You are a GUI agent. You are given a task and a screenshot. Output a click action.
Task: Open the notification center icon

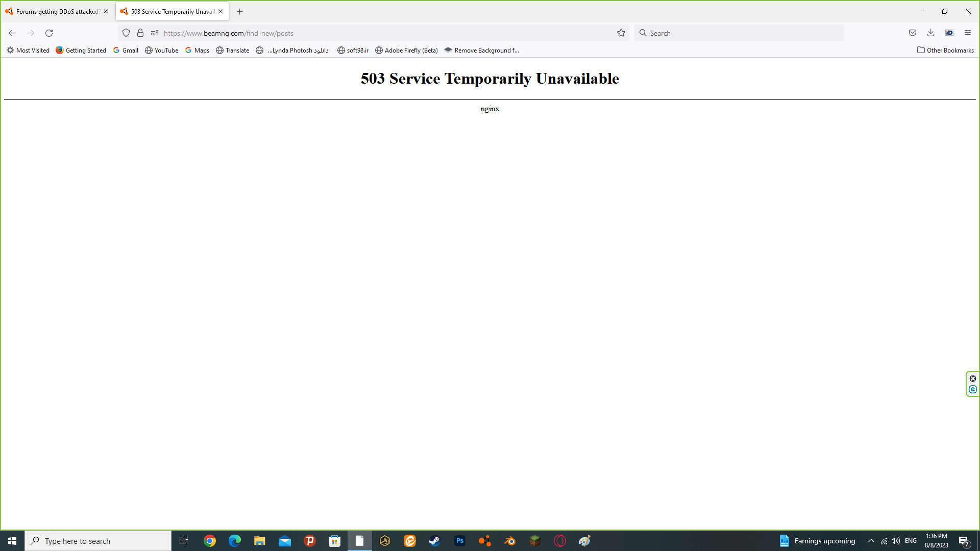click(964, 541)
